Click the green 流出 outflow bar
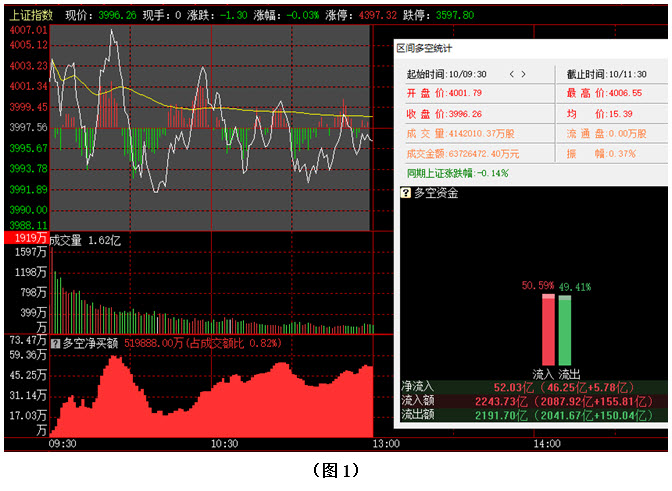The image size is (672, 491). point(565,329)
